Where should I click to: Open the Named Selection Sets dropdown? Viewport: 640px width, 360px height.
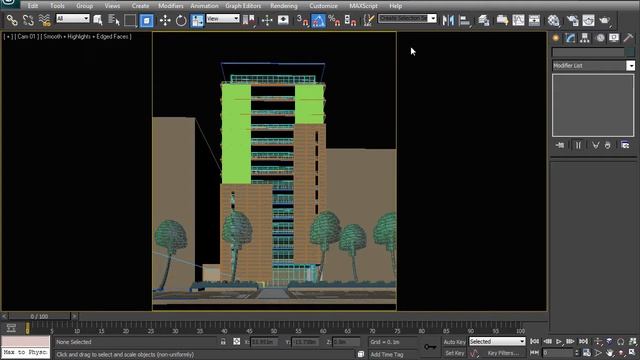(x=407, y=18)
